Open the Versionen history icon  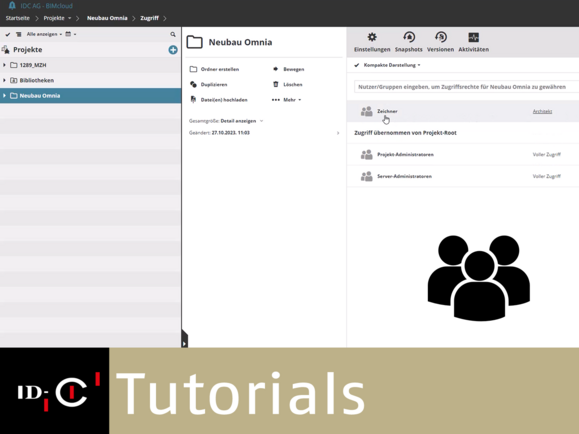441,37
